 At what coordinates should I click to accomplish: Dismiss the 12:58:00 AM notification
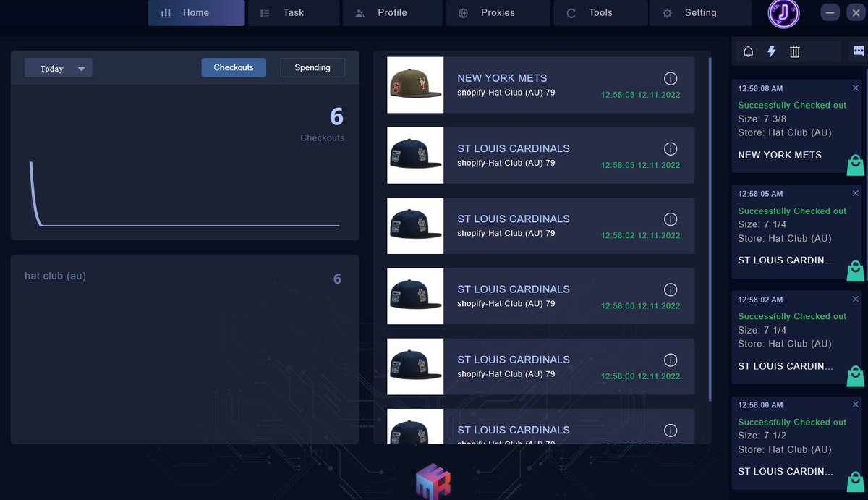pos(856,404)
